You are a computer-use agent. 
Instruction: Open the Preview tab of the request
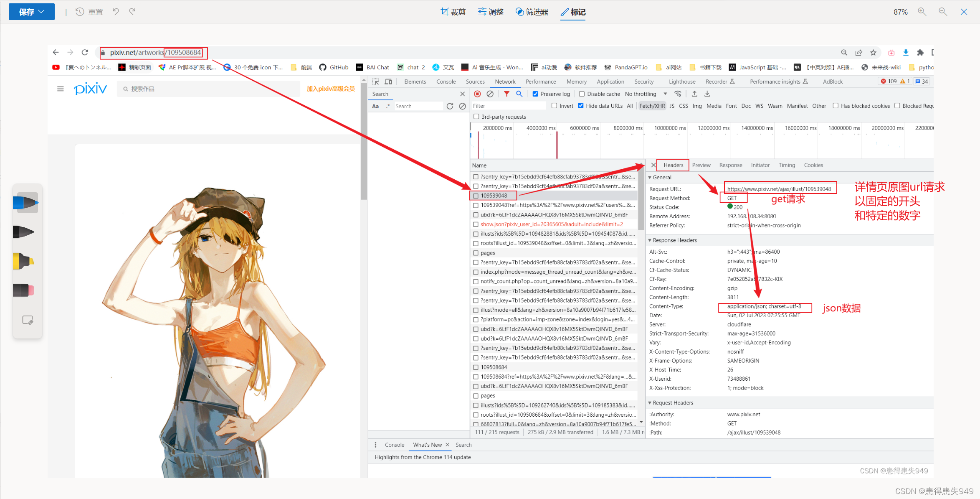[701, 165]
